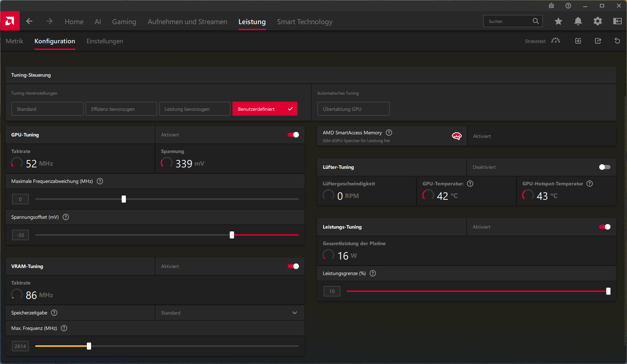Screen dimensions: 627x364
Task: Click the Spannungsoffset slider handle
Action: pyautogui.click(x=232, y=235)
